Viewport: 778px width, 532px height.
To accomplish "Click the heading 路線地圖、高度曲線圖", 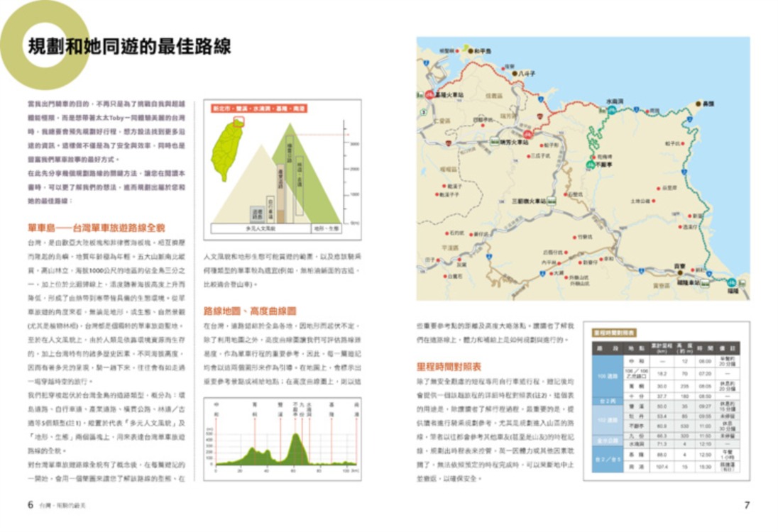I will click(x=250, y=311).
